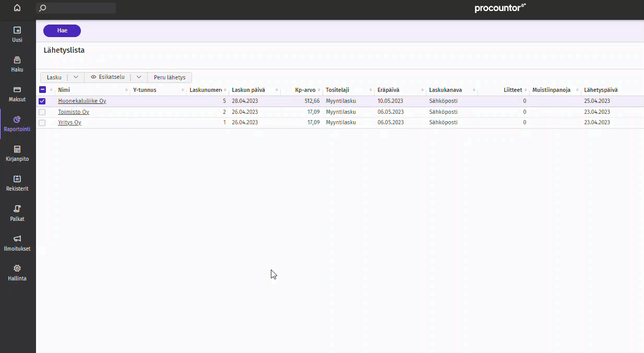Toggle the select-all header checkbox
The height and width of the screenshot is (353, 644).
42,90
